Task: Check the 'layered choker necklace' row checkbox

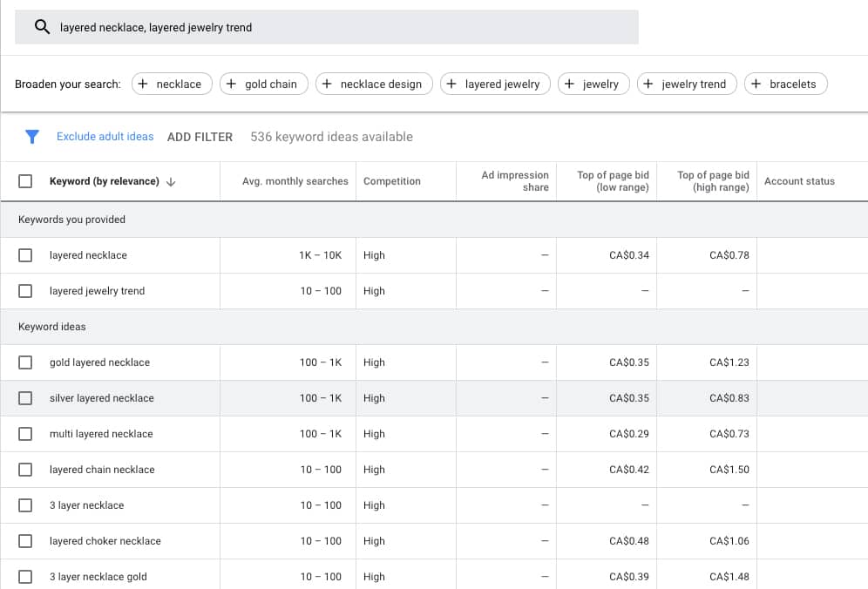Action: [25, 541]
